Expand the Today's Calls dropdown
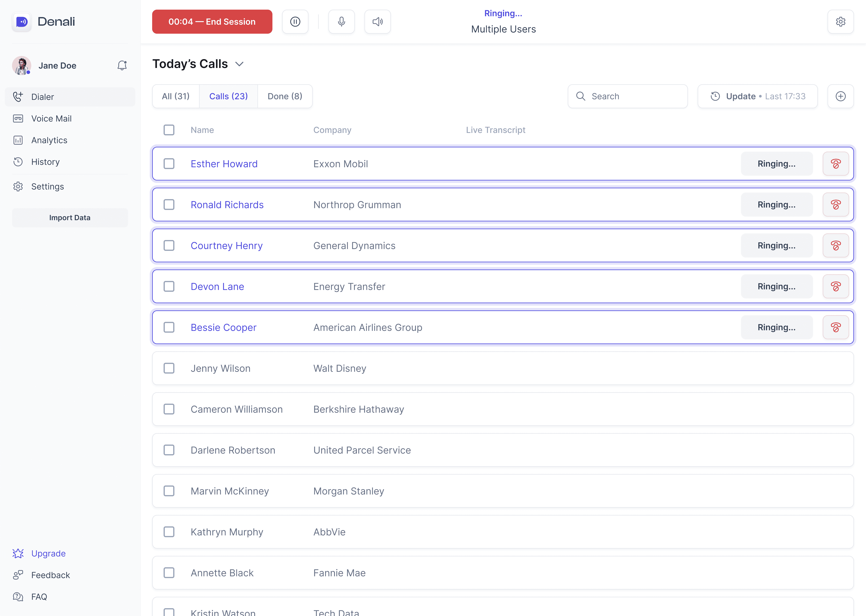This screenshot has width=866, height=616. point(239,64)
